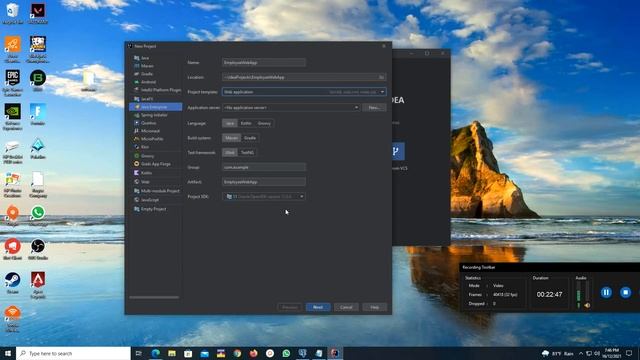Choose TestNG as the test framework
The width and height of the screenshot is (640, 360).
[x=247, y=152]
